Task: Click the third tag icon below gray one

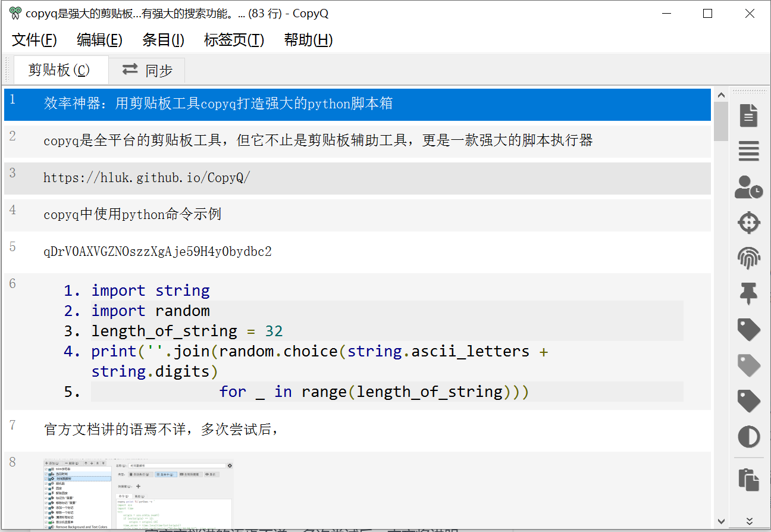Action: point(748,401)
